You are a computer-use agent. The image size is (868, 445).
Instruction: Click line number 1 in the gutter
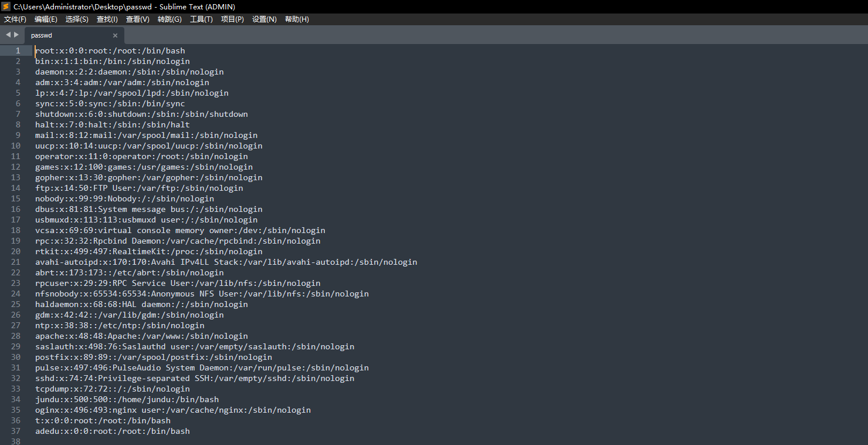coord(18,50)
